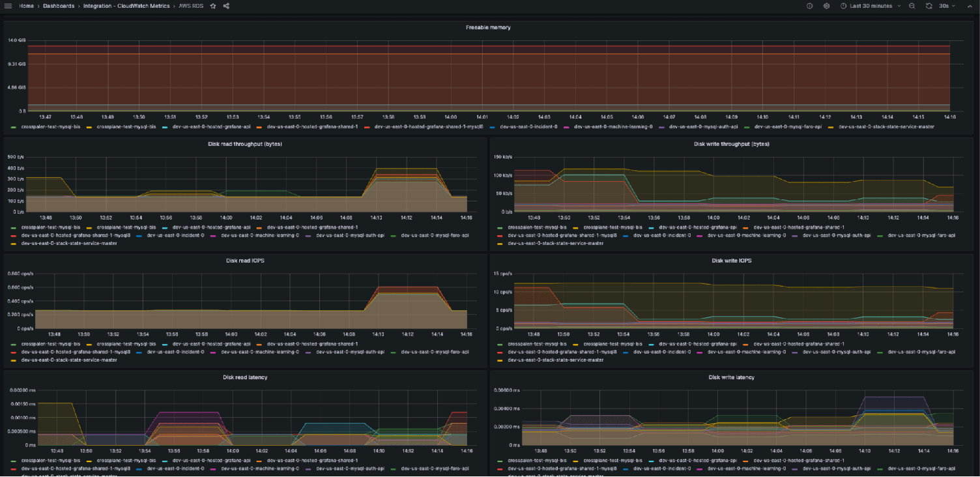Image resolution: width=980 pixels, height=477 pixels.
Task: Click the clock icon in the time picker
Action: pos(843,6)
